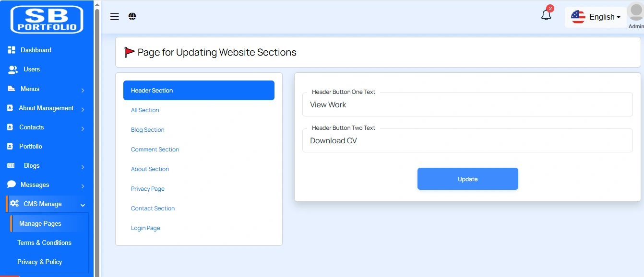Click the CMS Manage gears icon
The height and width of the screenshot is (277, 644).
[x=14, y=204]
